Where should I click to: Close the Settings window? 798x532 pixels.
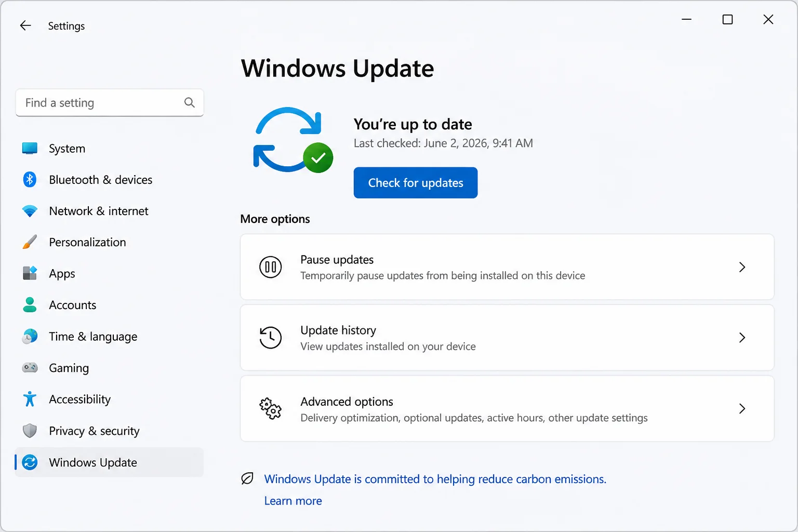point(768,19)
